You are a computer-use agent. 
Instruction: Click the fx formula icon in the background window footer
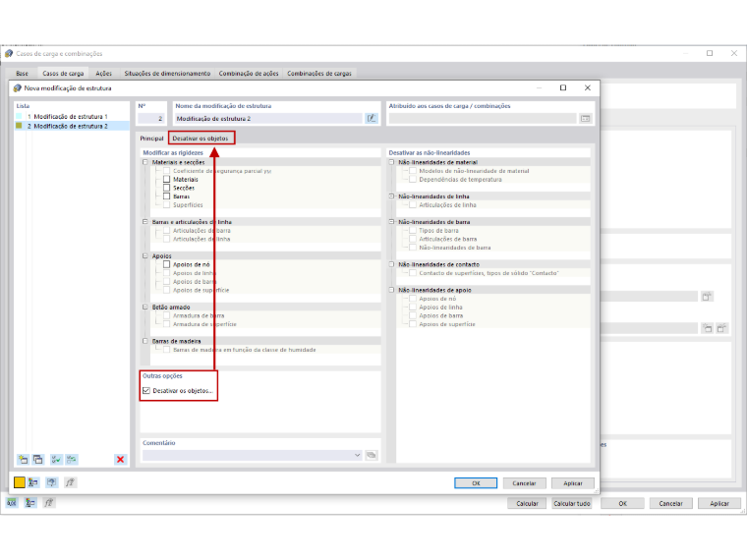(48, 503)
